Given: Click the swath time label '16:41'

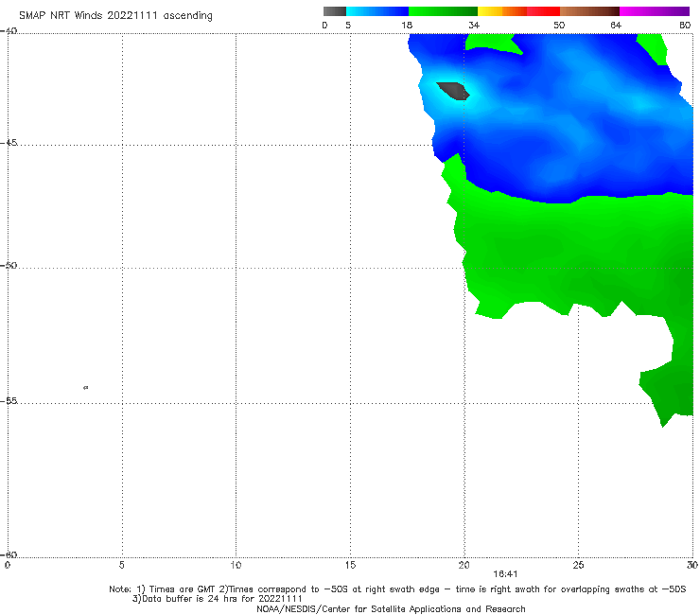Looking at the screenshot, I should point(505,574).
